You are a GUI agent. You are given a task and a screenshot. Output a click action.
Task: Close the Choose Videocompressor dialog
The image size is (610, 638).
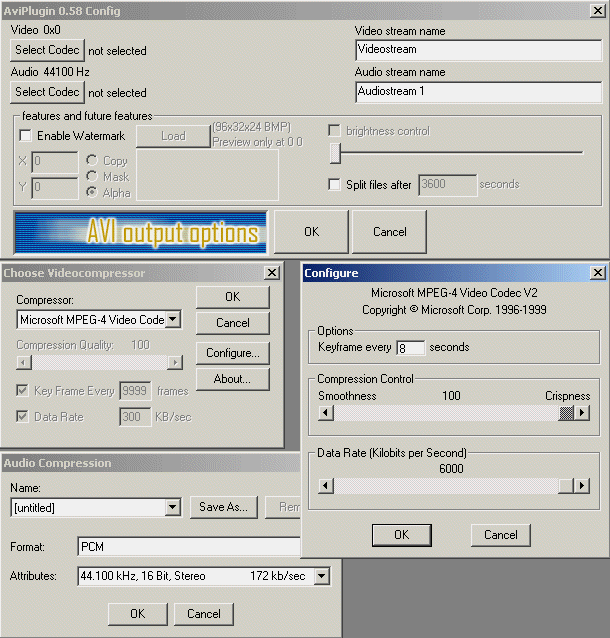[x=272, y=273]
